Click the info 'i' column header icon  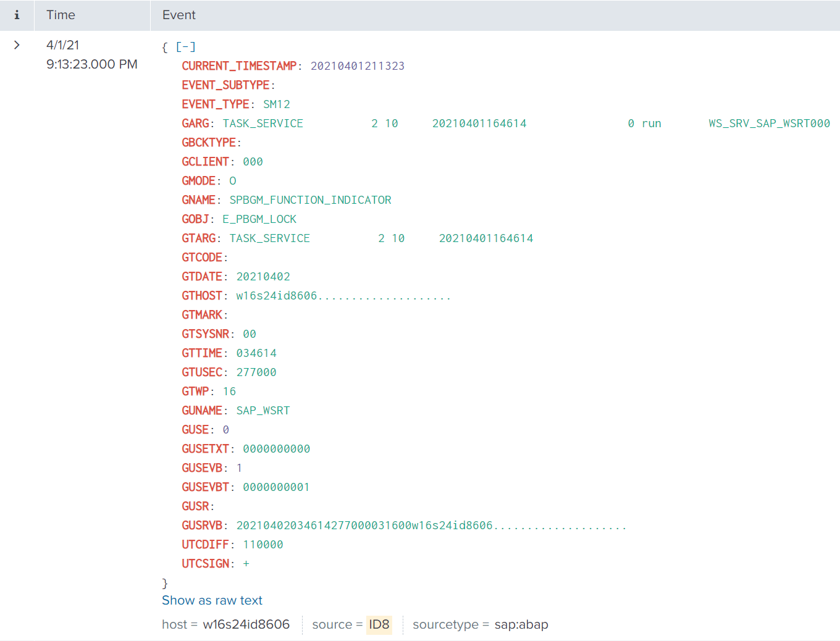coord(17,15)
